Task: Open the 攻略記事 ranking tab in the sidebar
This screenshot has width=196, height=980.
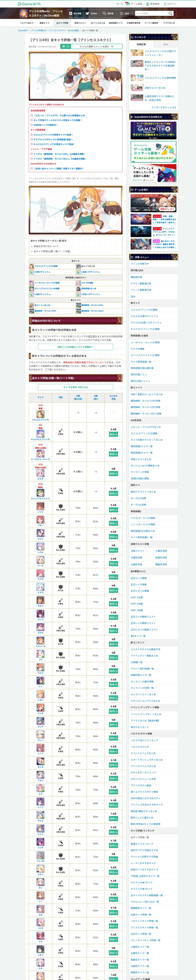Action: tap(141, 44)
